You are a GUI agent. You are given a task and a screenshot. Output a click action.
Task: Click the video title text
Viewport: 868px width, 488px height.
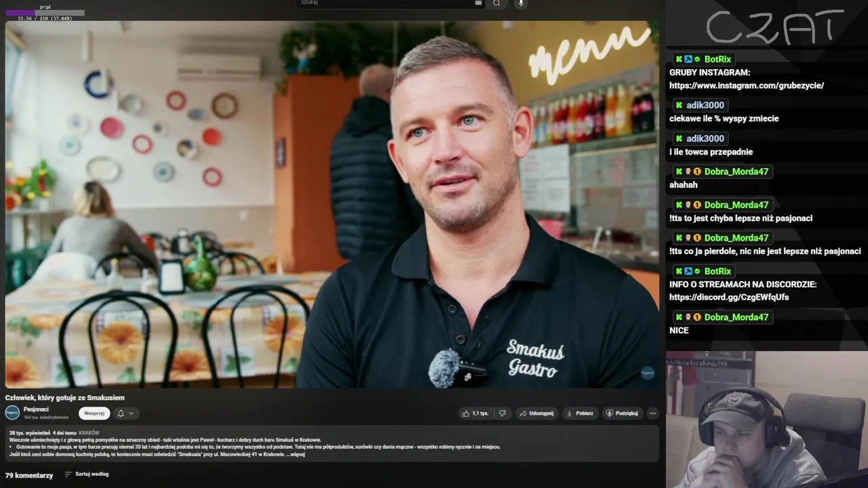[65, 398]
